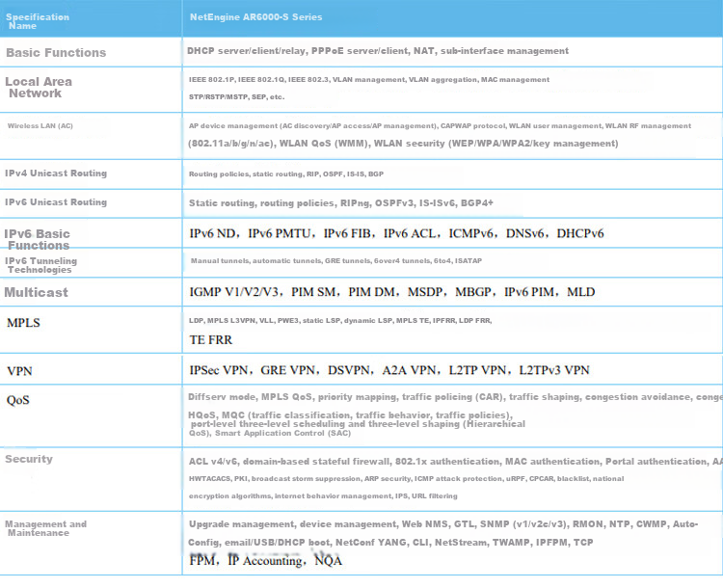Select the 'IPv6 Basic Functions' row label
This screenshot has height=588, width=723.
tap(38, 239)
